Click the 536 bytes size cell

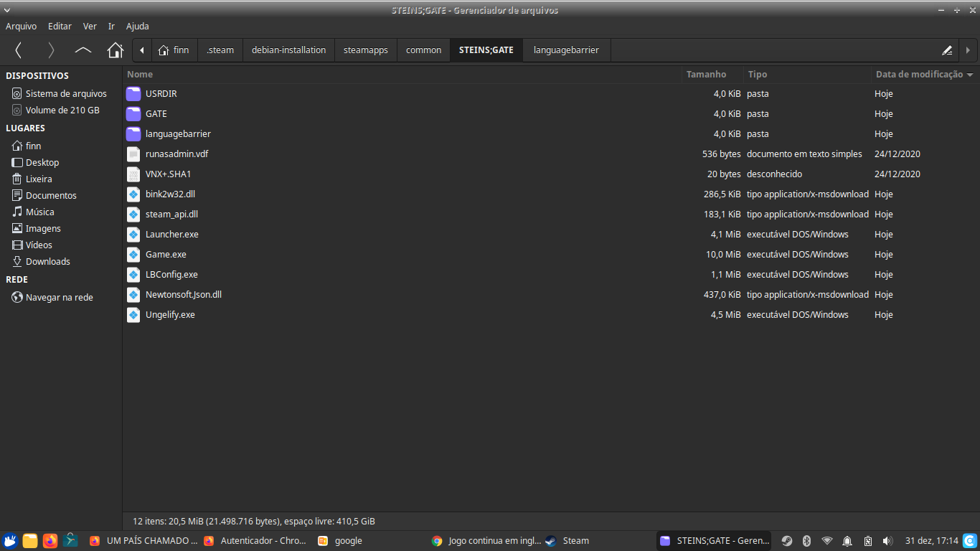point(721,154)
